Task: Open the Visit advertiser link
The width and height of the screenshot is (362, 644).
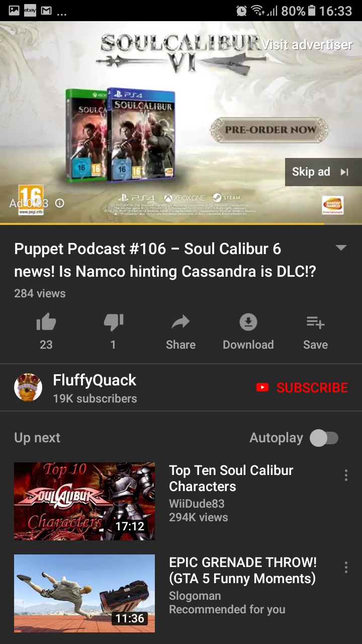Action: (307, 45)
